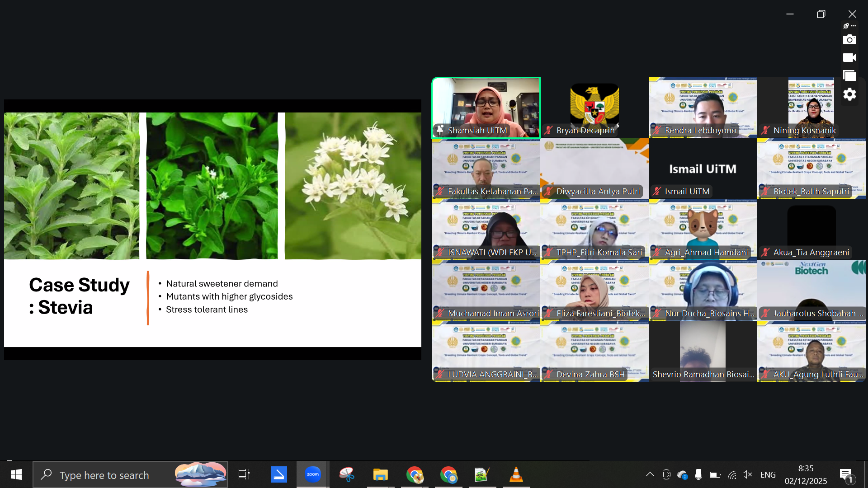This screenshot has height=488, width=868.
Task: Start video recording from the capture toolbar
Action: pyautogui.click(x=849, y=58)
